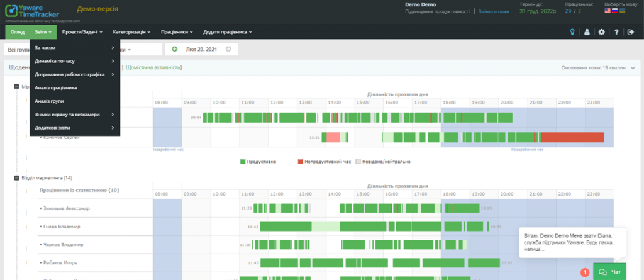Go to previous day with green arrow
The image size is (644, 280).
[x=174, y=49]
